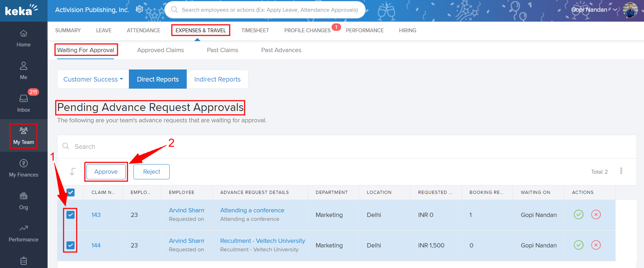Select the Indirect Reports filter

[217, 79]
